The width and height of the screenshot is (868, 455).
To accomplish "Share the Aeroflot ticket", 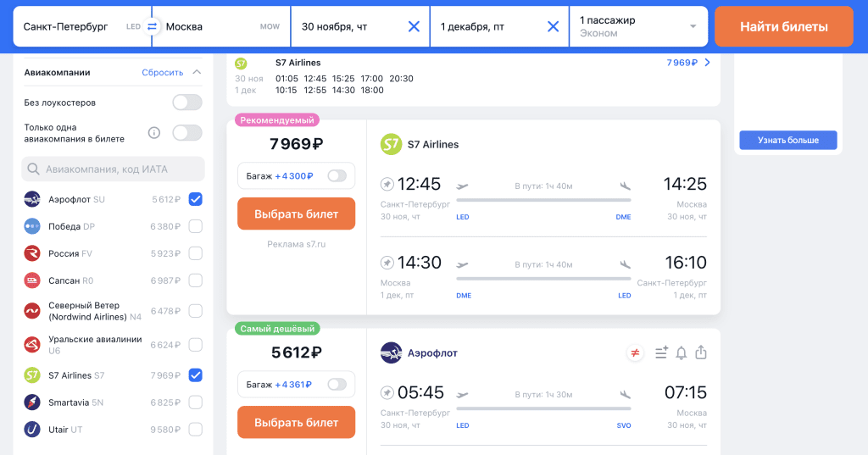I will pyautogui.click(x=701, y=352).
